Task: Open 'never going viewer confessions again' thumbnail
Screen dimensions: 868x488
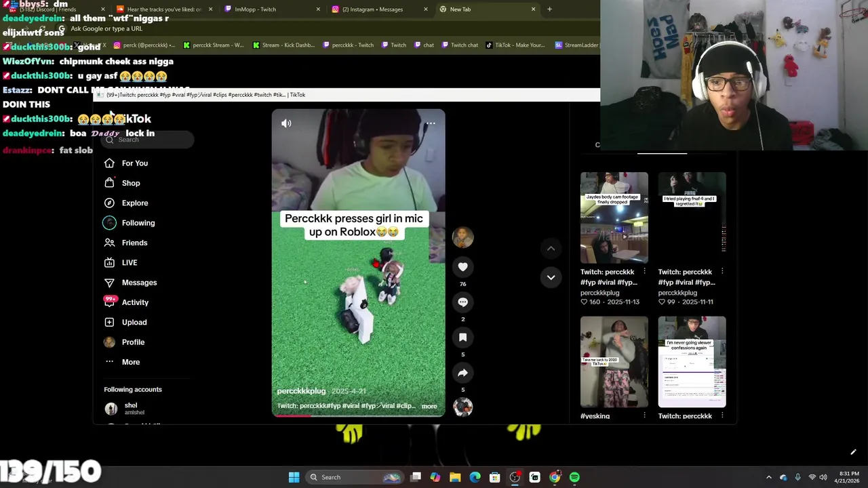Action: pos(692,362)
